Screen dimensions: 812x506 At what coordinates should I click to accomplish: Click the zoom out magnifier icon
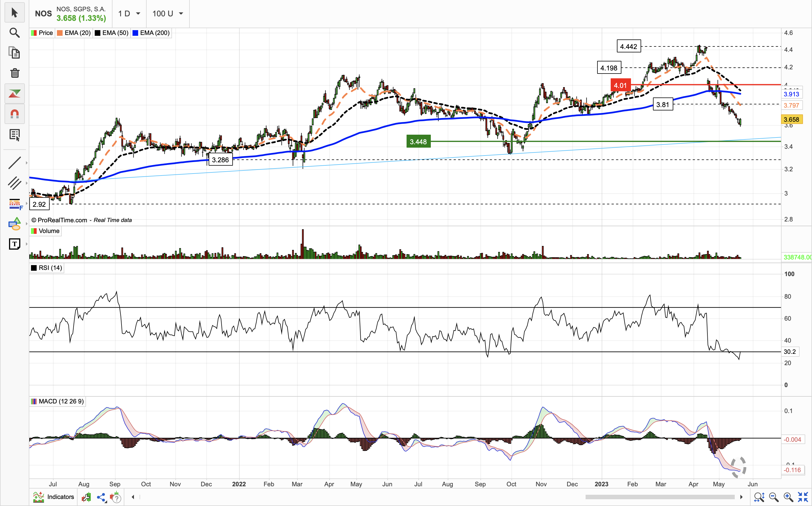tap(773, 497)
